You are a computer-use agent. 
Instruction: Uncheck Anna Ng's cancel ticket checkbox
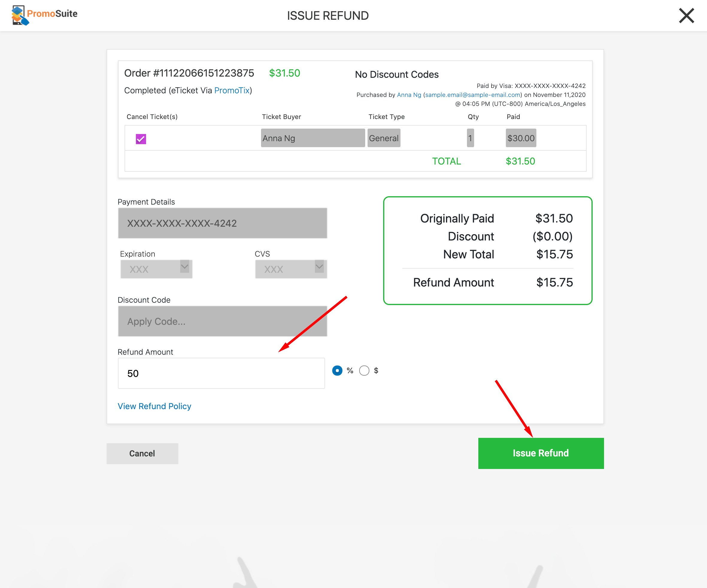[141, 138]
